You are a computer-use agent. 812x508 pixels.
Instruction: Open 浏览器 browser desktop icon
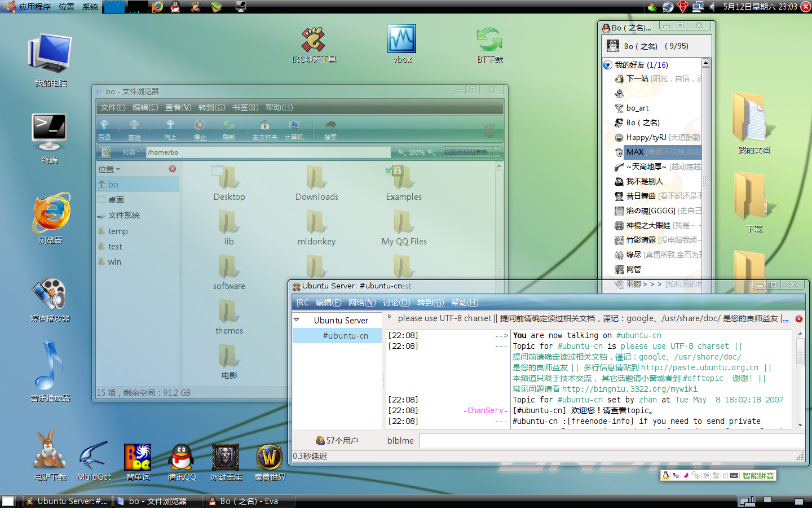click(51, 218)
